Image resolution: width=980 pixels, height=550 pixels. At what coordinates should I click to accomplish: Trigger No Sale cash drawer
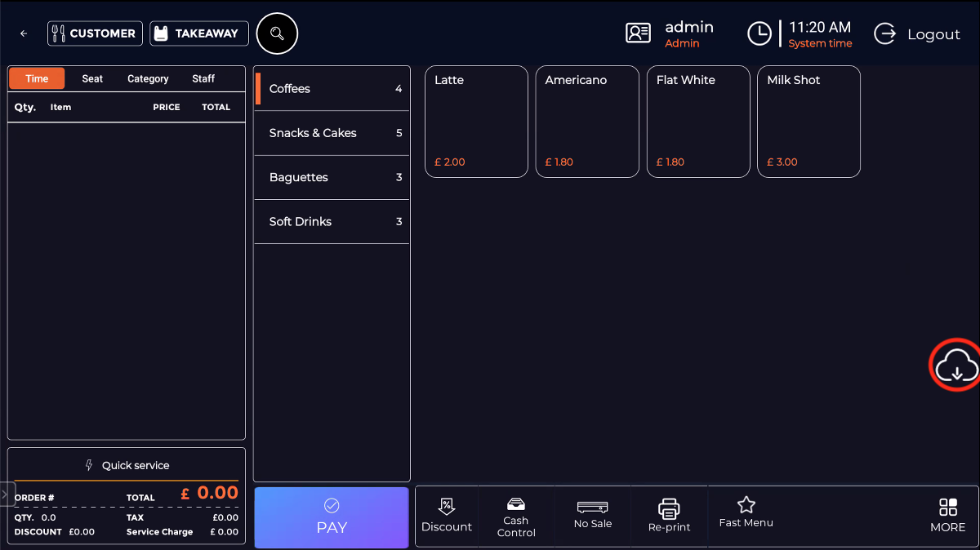[593, 517]
